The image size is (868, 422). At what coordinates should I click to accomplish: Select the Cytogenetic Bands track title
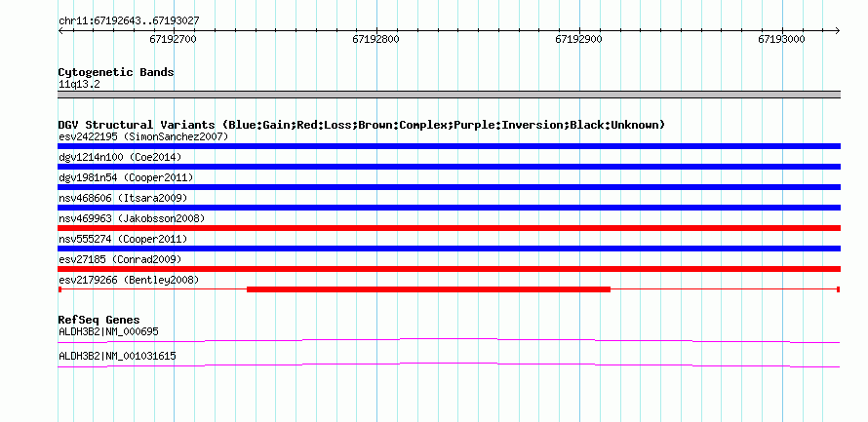[x=116, y=72]
